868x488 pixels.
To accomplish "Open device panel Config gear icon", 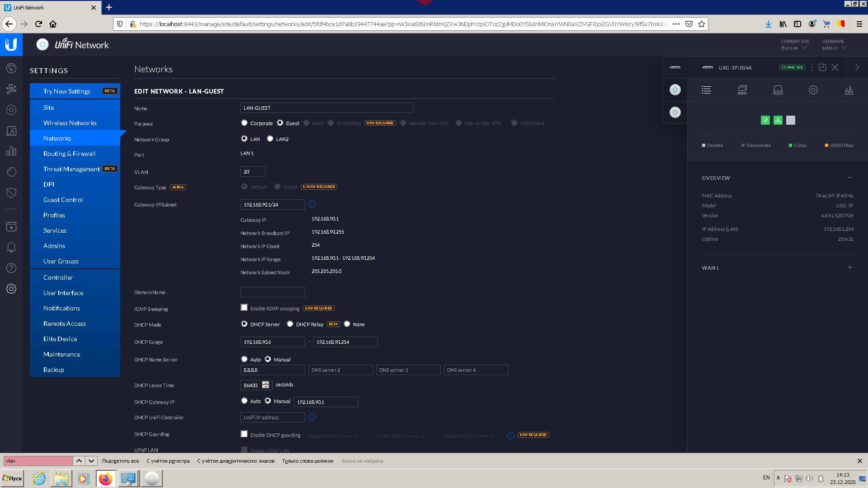I will tap(813, 90).
